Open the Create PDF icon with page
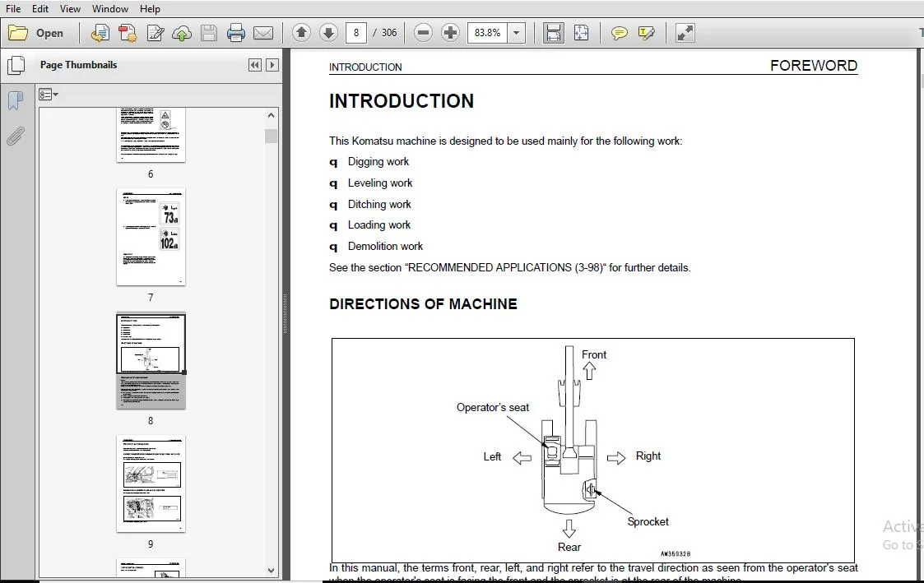The width and height of the screenshot is (924, 583). pos(100,33)
